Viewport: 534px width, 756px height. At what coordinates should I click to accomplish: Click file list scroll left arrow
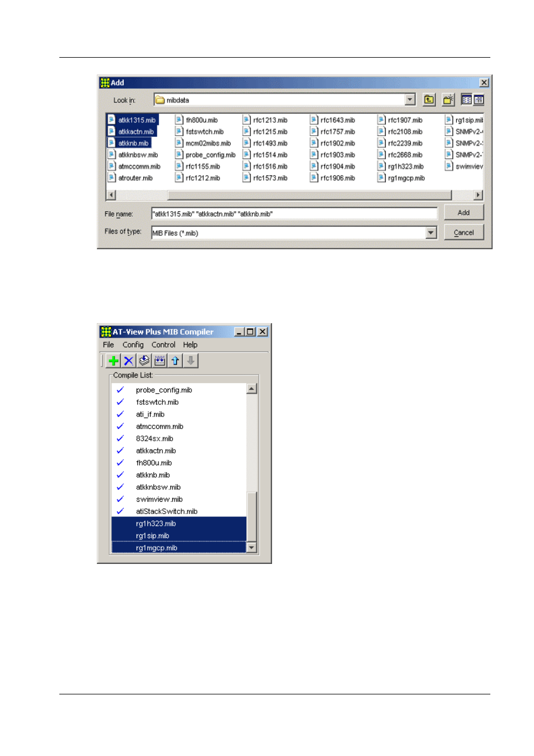[x=111, y=195]
